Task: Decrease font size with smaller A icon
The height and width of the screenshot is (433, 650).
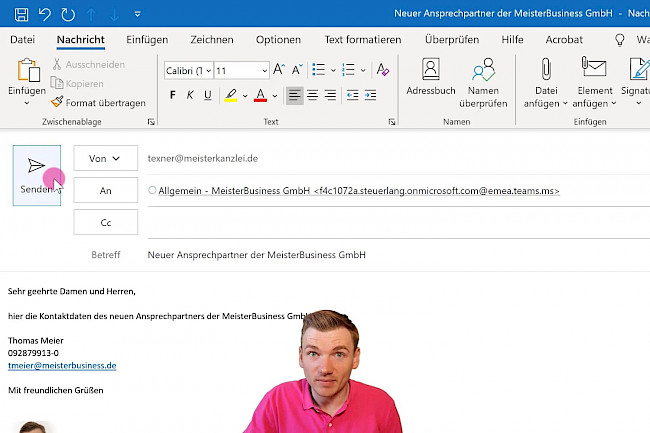Action: 297,70
